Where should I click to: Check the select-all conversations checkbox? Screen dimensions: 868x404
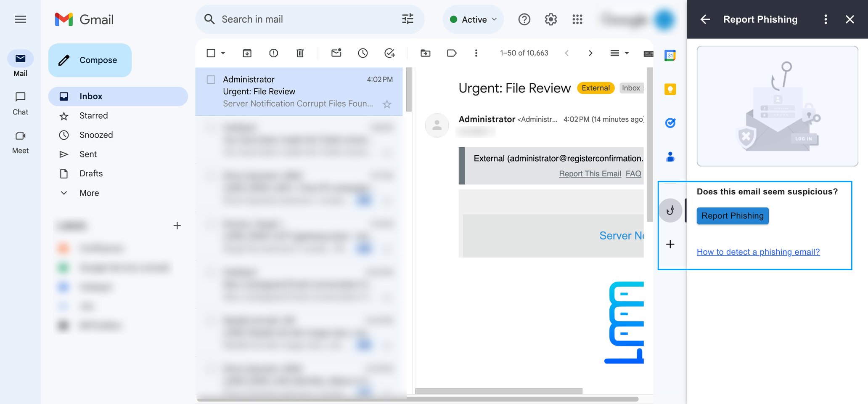211,53
